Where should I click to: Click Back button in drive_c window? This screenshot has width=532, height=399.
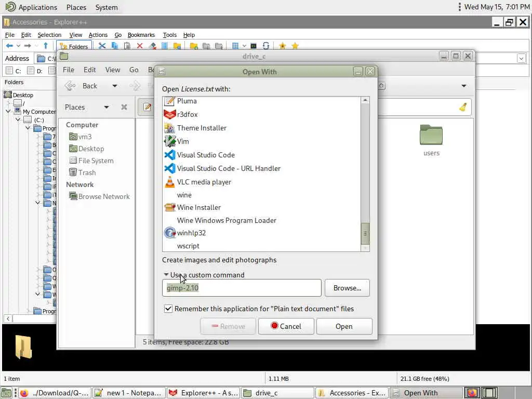82,86
